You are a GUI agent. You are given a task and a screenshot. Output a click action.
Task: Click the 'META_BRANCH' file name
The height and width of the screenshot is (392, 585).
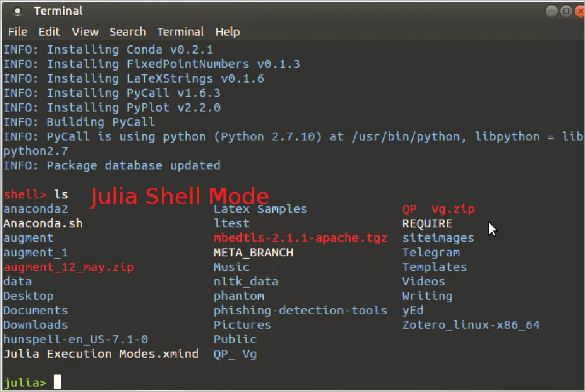point(254,253)
